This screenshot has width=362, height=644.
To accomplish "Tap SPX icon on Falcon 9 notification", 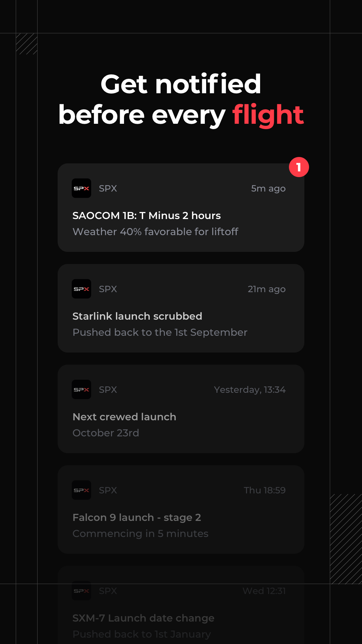I will (x=81, y=490).
